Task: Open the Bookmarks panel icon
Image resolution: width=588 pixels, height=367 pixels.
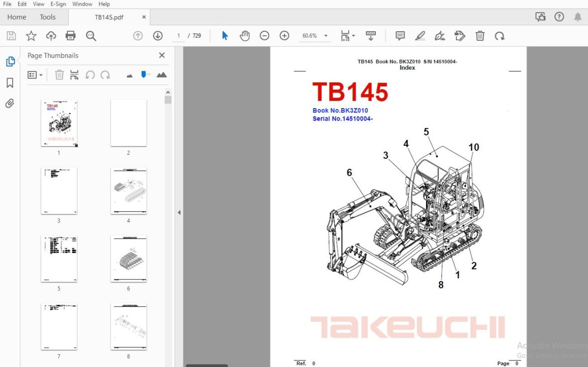Action: [x=10, y=82]
